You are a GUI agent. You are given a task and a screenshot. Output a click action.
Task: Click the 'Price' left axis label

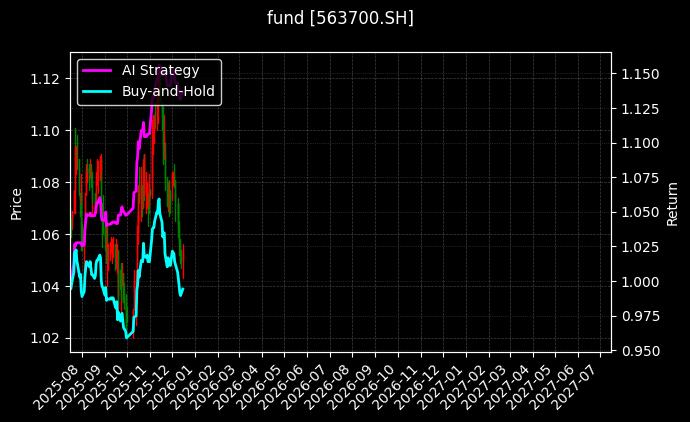coord(16,202)
